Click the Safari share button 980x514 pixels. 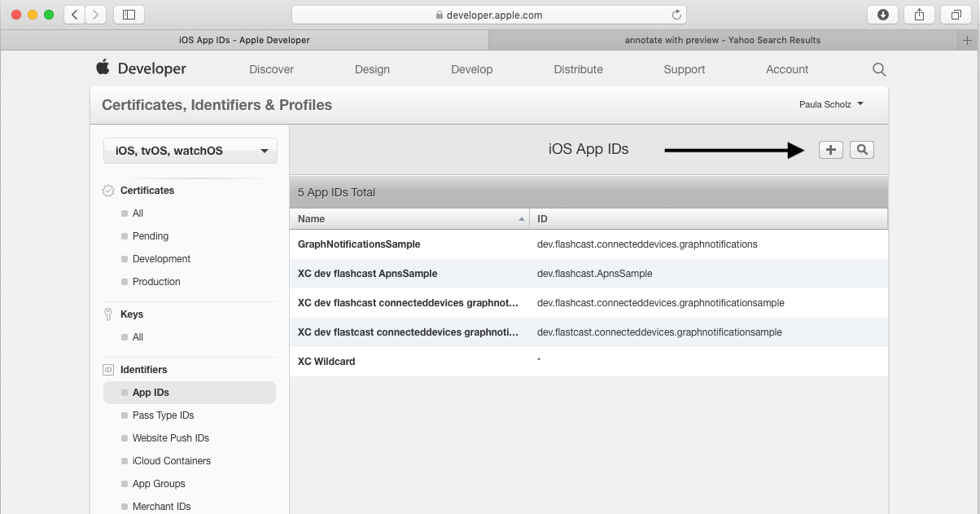point(920,15)
